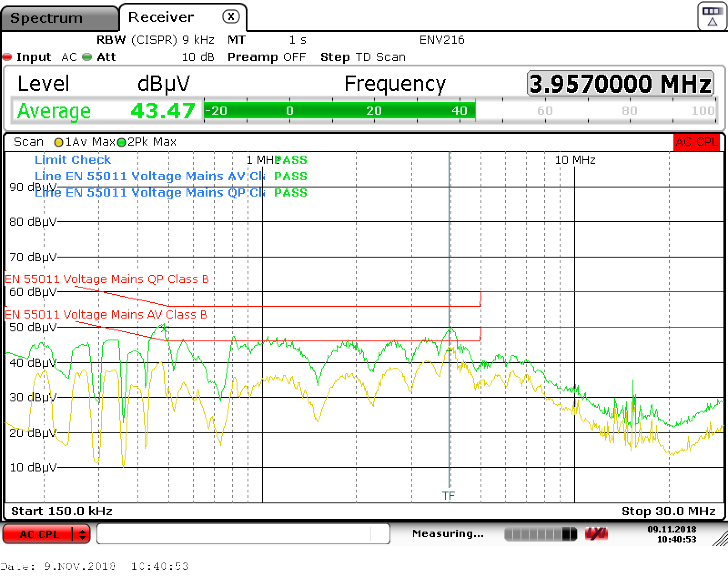Click the Preamp OFF setting
728x588 pixels.
[267, 57]
